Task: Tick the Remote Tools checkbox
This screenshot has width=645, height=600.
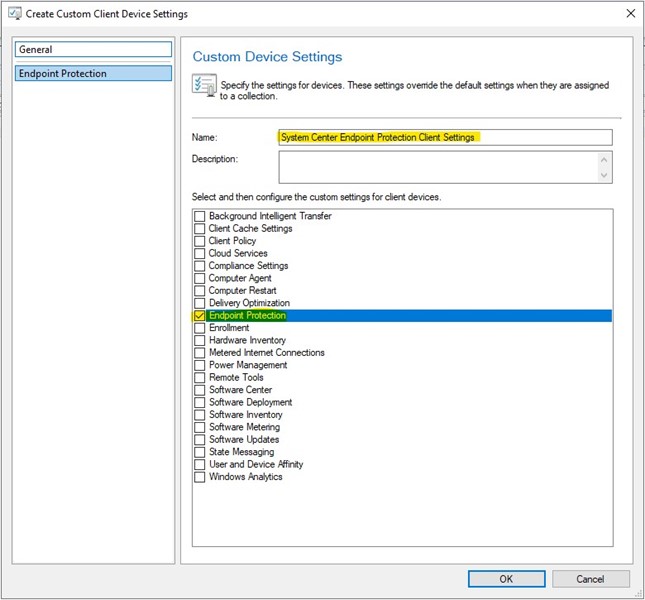Action: click(200, 378)
